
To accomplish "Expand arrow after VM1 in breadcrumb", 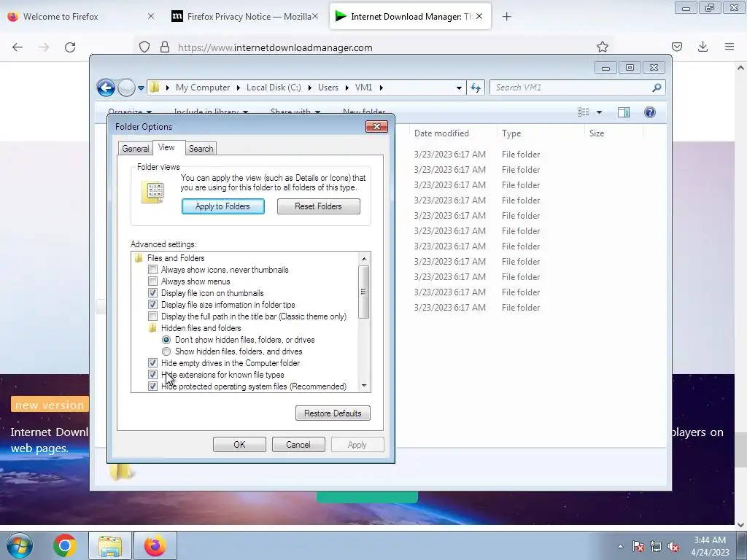I will [381, 87].
